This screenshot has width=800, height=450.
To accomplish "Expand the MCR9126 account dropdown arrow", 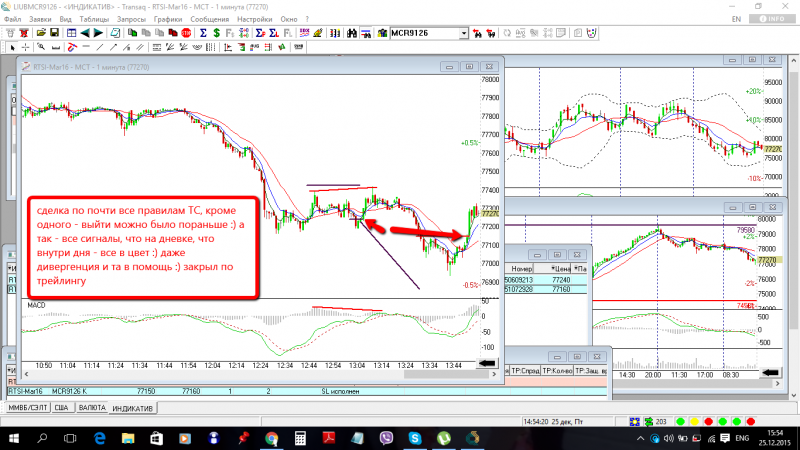I will click(464, 33).
